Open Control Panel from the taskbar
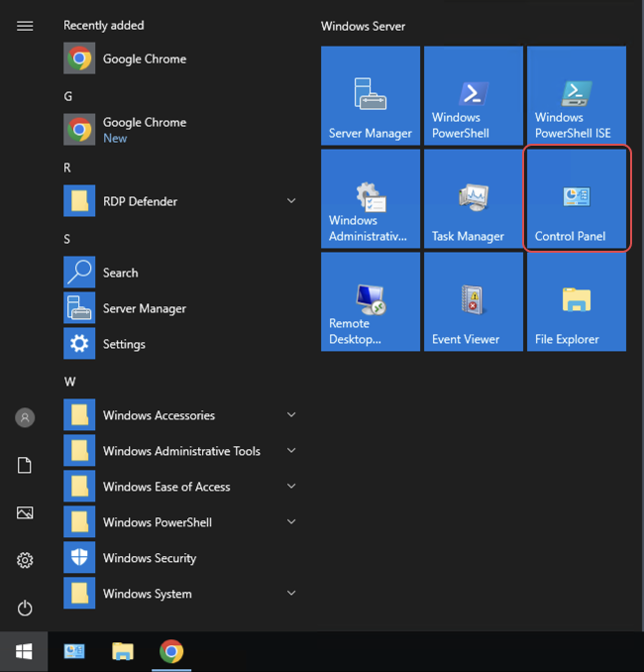Viewport: 644px width, 672px height. tap(74, 651)
